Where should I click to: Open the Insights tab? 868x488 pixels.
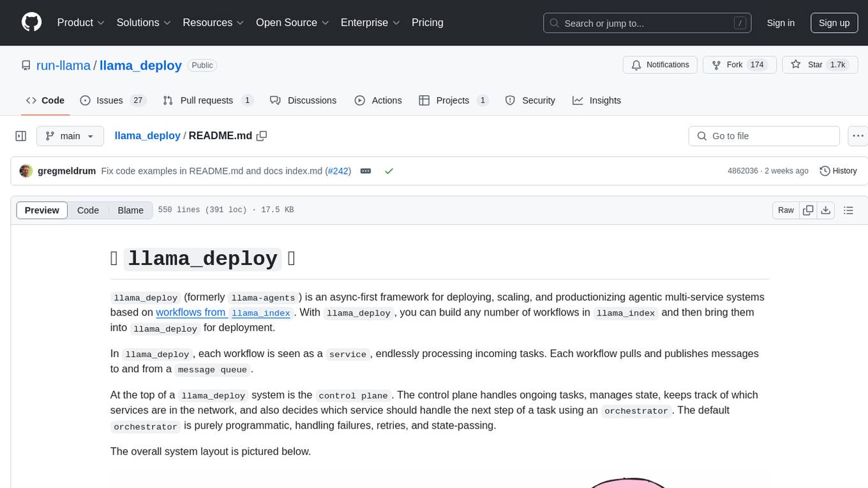pyautogui.click(x=597, y=100)
